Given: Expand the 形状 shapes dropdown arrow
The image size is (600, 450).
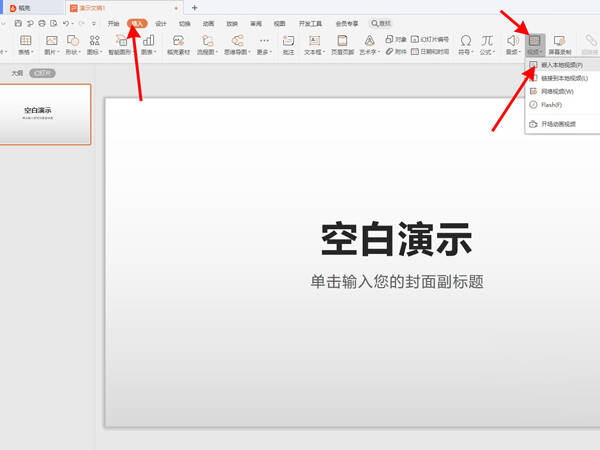Looking at the screenshot, I should click(x=80, y=52).
